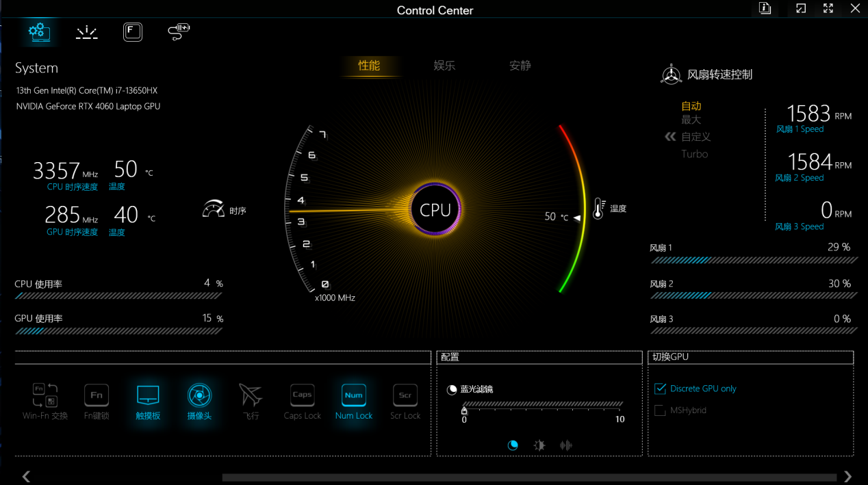Click the brightness sun icon under 配置
868x485 pixels.
point(539,445)
